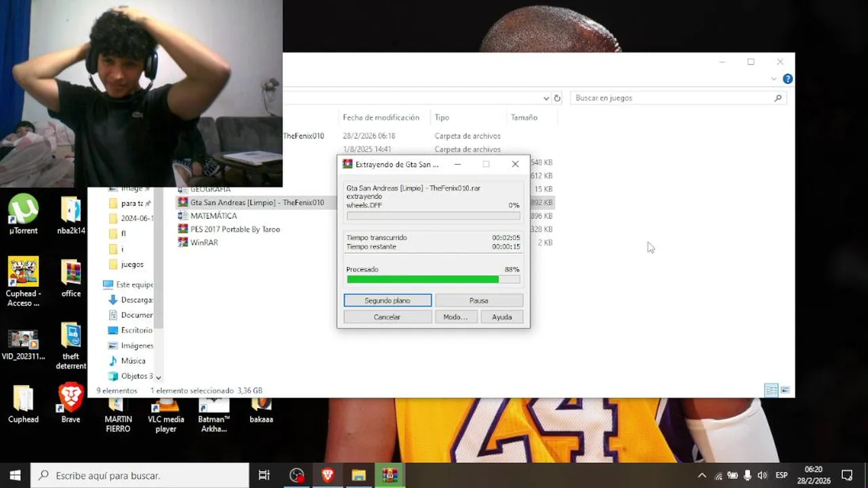Click the wheels.DFF file progress bar
Viewport: 868px width, 488px height.
point(434,216)
